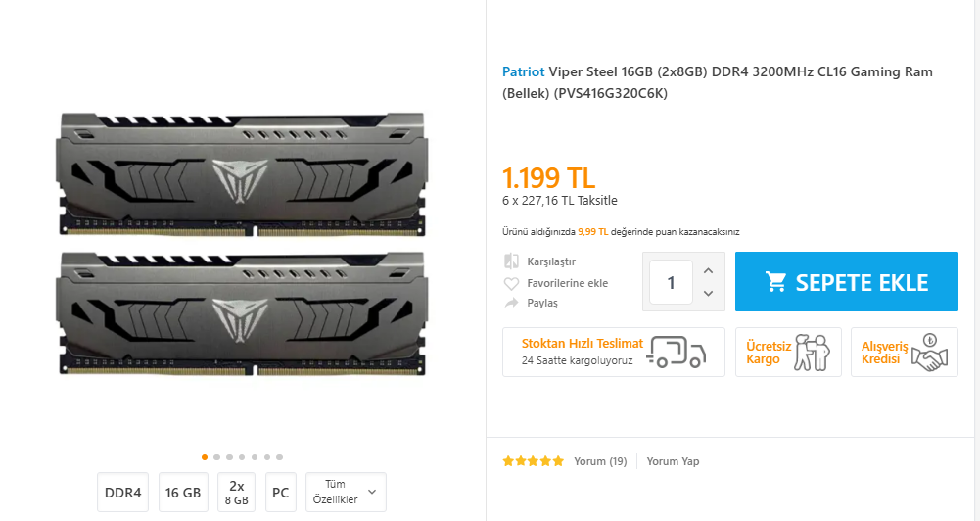Increase quantity with the up arrow
The image size is (980, 521).
click(x=708, y=270)
